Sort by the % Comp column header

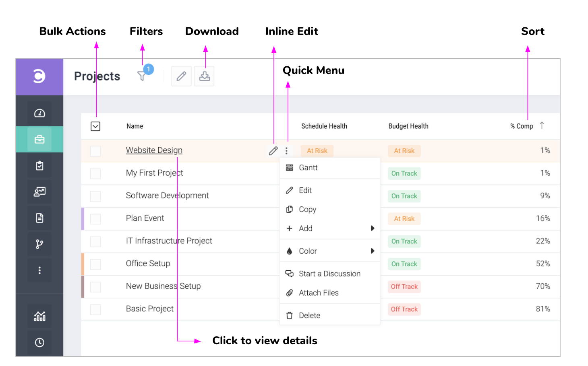(x=522, y=126)
